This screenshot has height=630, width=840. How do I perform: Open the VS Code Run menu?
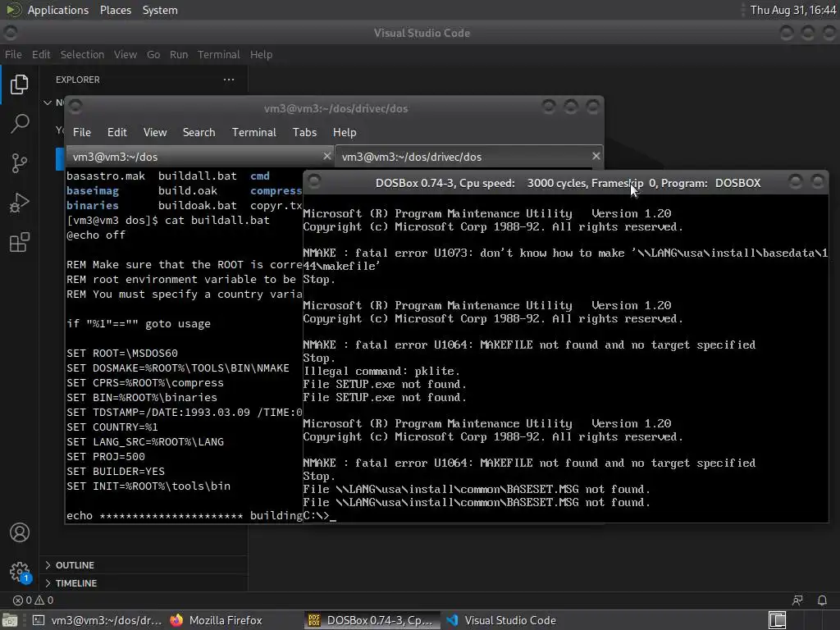pyautogui.click(x=179, y=55)
